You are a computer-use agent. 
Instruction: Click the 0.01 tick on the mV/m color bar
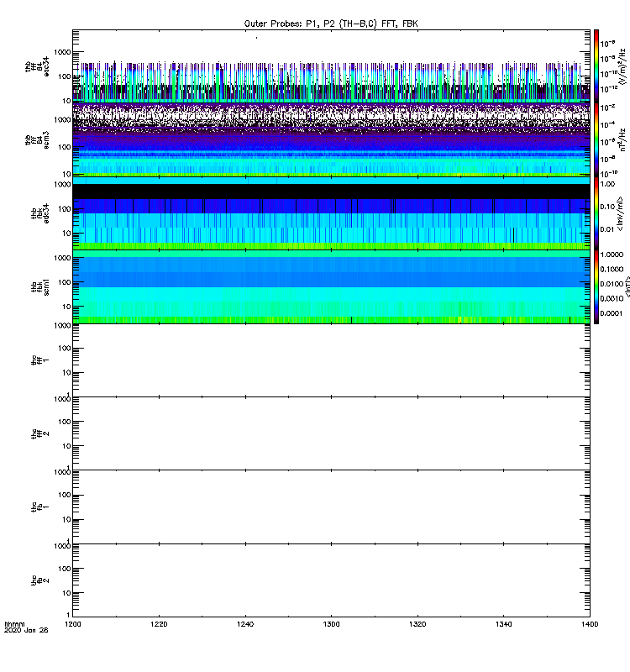point(607,229)
